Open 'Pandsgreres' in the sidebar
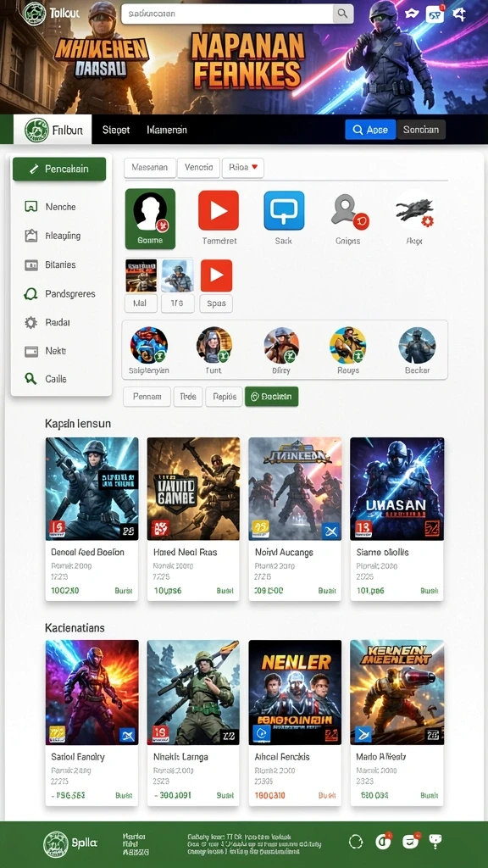The height and width of the screenshot is (868, 488). coord(61,293)
